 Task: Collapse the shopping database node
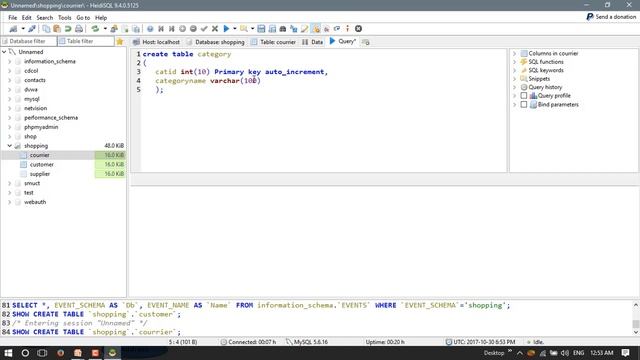click(x=9, y=146)
